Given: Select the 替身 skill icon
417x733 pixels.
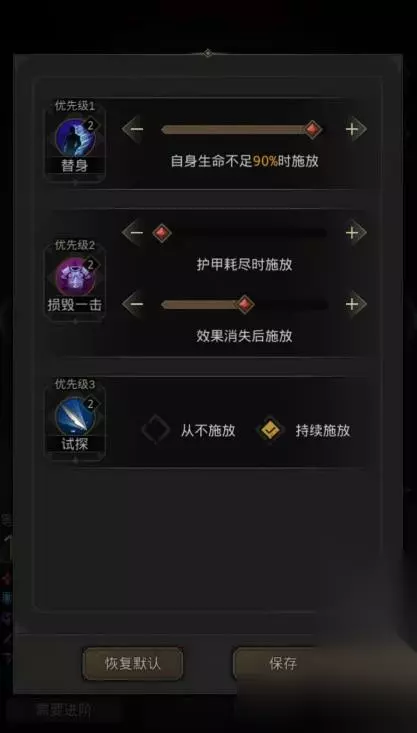Looking at the screenshot, I should point(75,137).
